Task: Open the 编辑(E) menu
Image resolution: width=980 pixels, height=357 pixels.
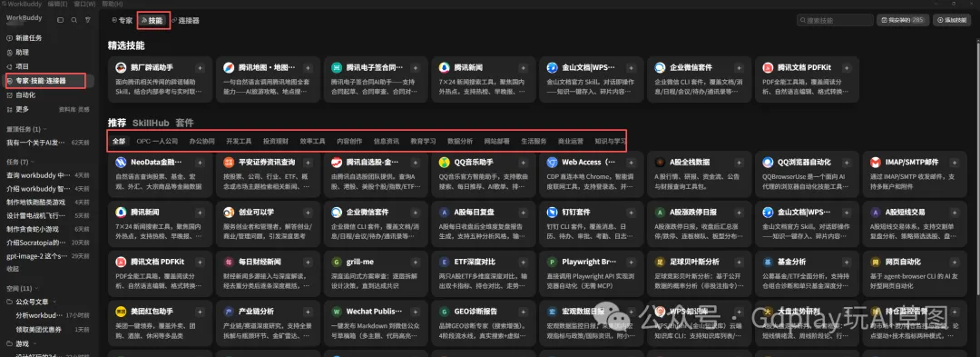Action: click(58, 4)
